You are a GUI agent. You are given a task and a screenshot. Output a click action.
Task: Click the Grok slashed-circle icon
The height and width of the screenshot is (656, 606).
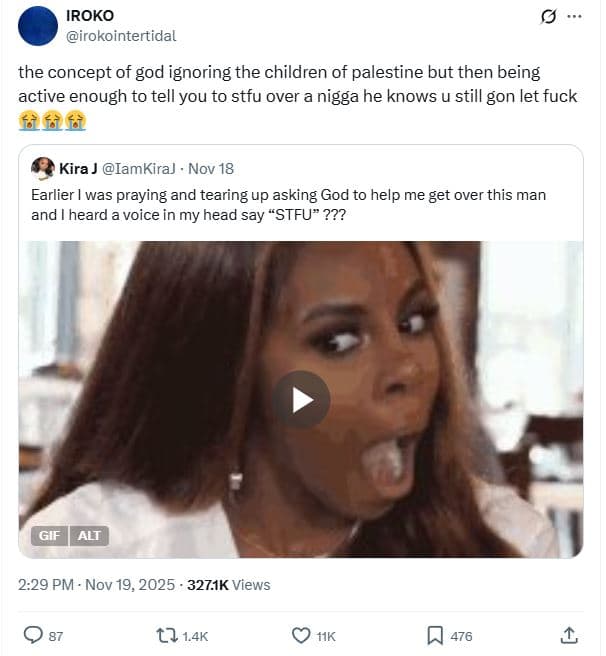click(x=547, y=17)
